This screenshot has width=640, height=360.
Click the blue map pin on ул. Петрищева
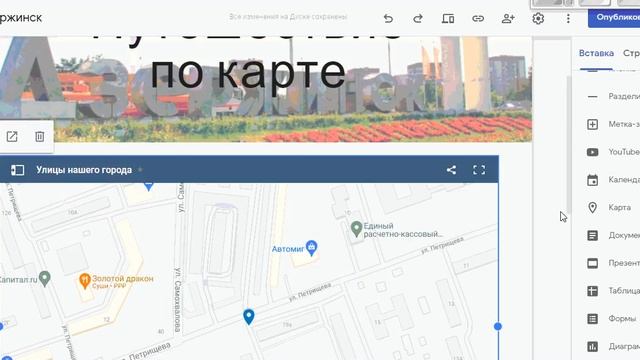(x=249, y=317)
